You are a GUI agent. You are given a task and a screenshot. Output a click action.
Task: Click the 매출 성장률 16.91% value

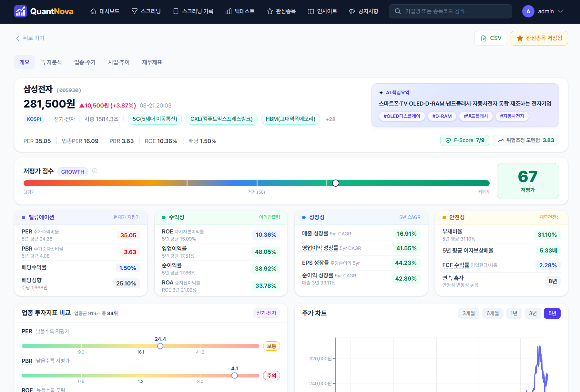click(407, 234)
